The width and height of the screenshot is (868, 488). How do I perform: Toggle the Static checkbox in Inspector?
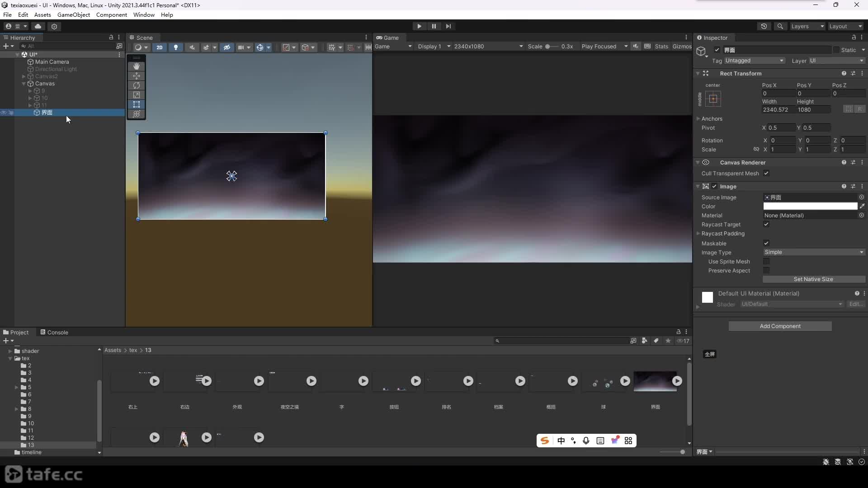coord(836,50)
